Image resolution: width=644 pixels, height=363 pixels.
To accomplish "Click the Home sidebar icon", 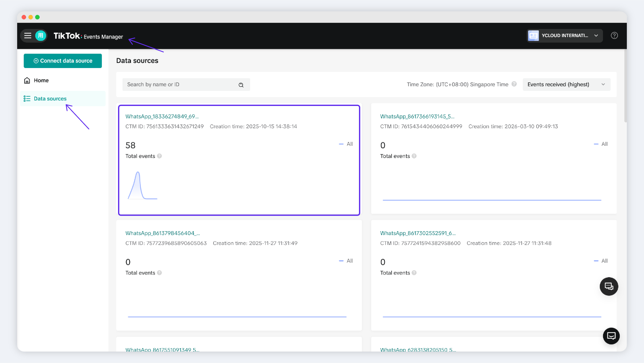I will tap(27, 80).
